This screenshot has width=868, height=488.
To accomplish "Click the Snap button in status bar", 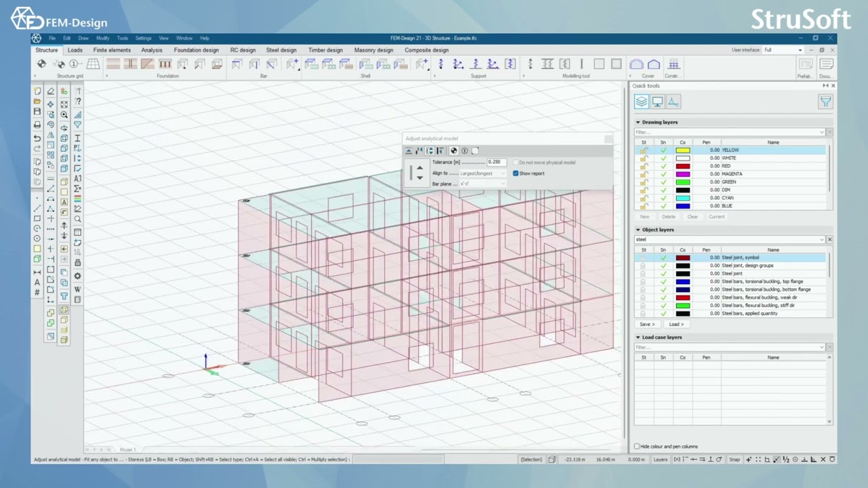I will (x=734, y=460).
